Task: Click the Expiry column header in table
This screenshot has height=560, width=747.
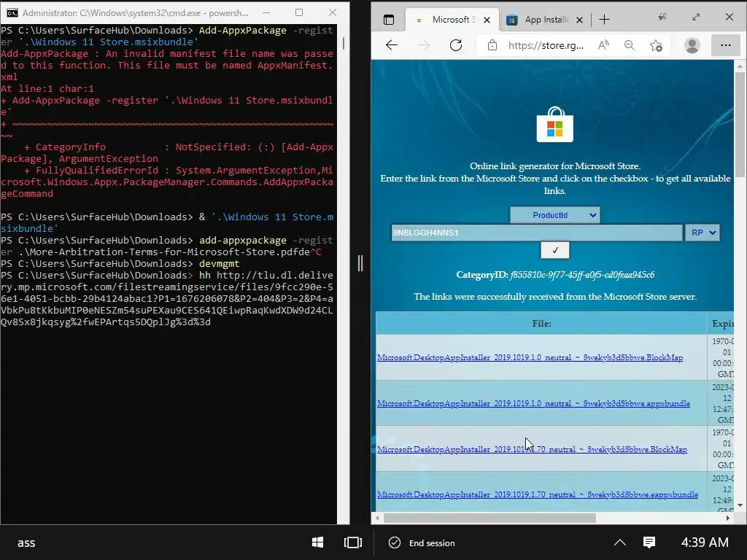Action: (721, 323)
